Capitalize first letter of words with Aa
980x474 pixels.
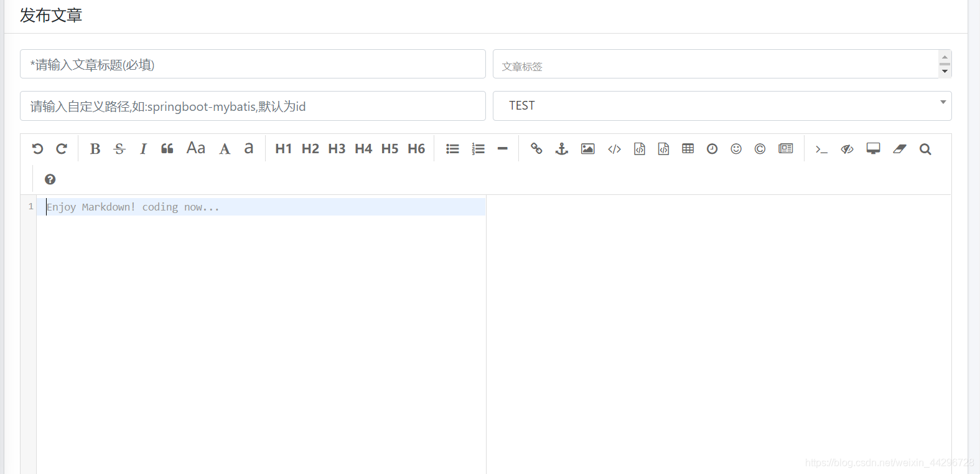(196, 148)
